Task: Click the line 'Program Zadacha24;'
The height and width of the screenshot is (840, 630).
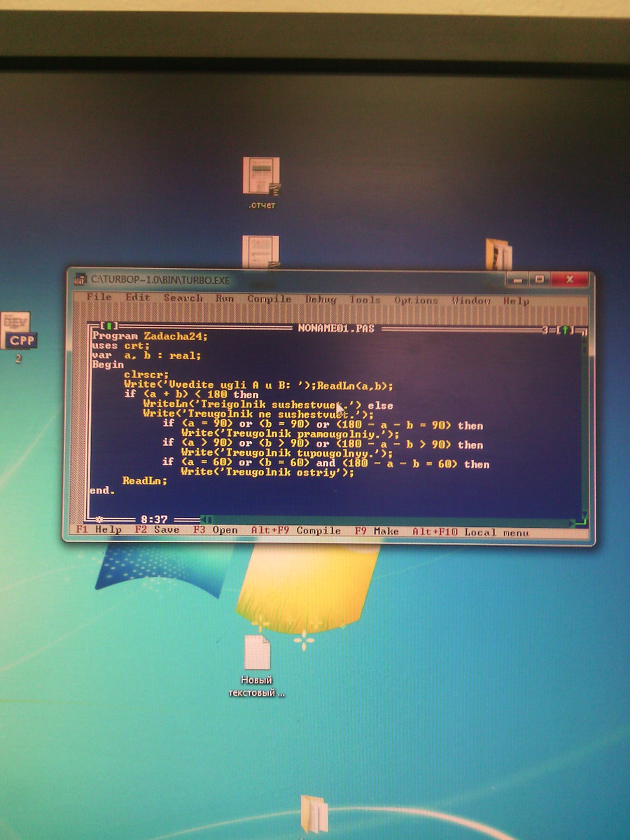Action: [150, 336]
